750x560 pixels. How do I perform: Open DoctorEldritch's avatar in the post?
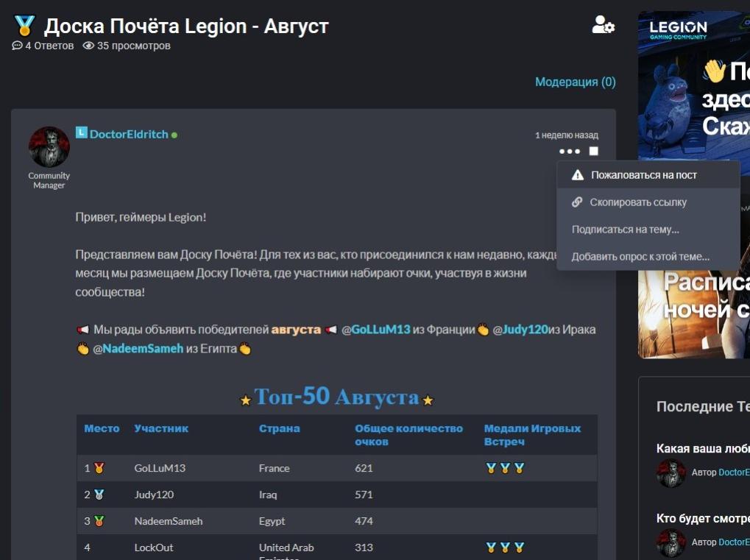click(x=49, y=147)
